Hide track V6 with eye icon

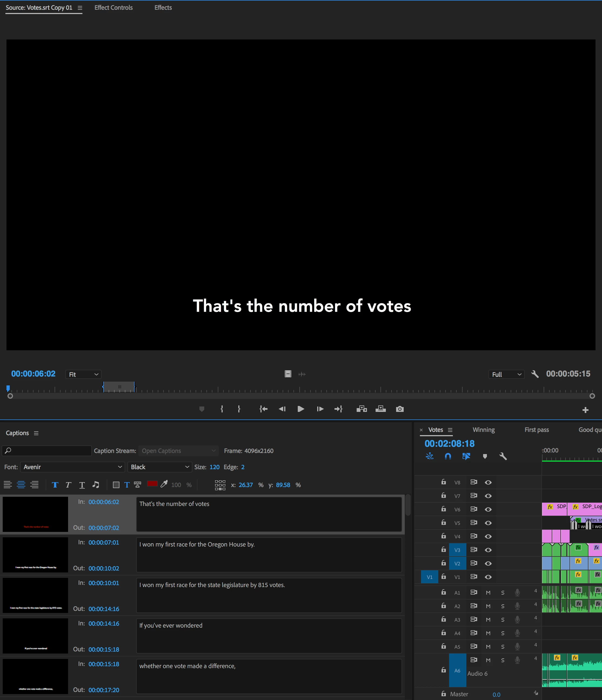tap(488, 509)
